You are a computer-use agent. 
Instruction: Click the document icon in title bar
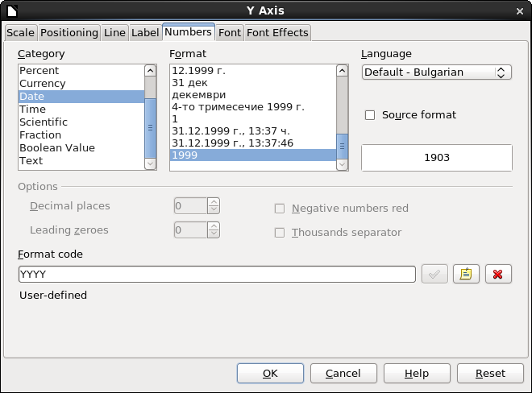[x=11, y=10]
